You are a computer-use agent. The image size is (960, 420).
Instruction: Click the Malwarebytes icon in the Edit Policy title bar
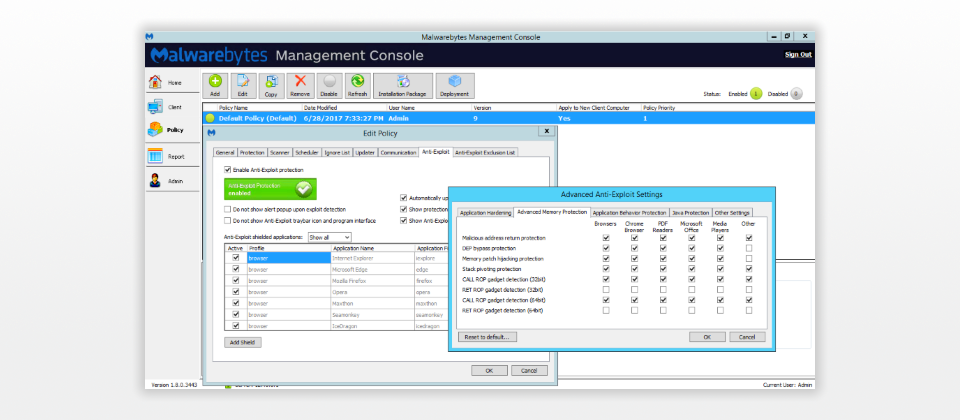pyautogui.click(x=211, y=132)
